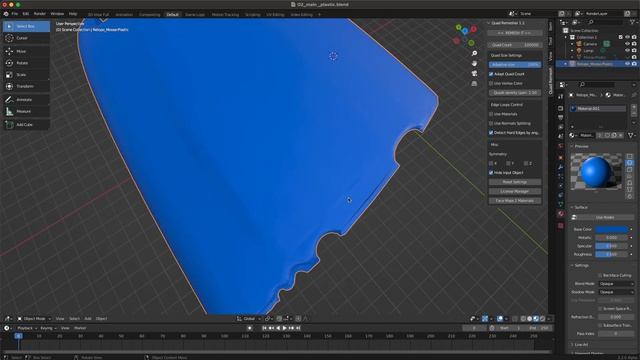Image resolution: width=640 pixels, height=360 pixels.
Task: Open Global transform orientation dropdown
Action: coord(249,319)
